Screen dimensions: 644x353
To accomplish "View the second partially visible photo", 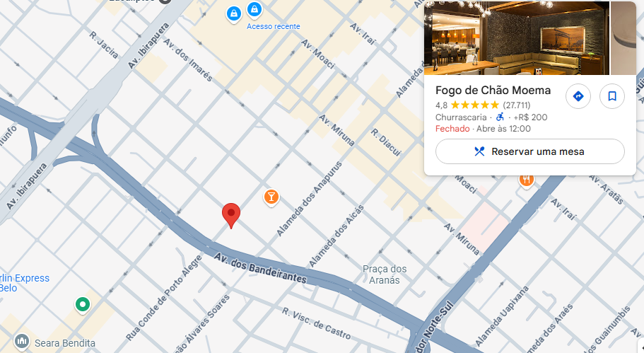I will point(623,37).
